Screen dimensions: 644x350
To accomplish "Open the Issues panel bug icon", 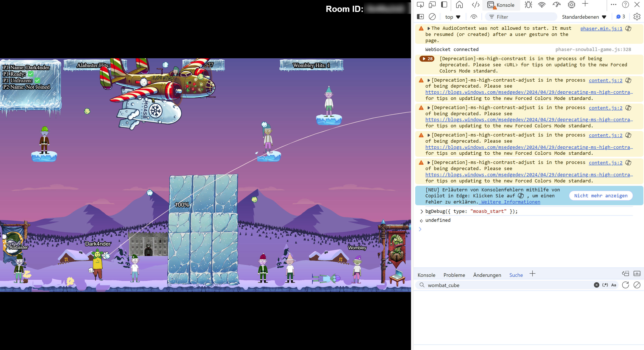I will point(528,4).
